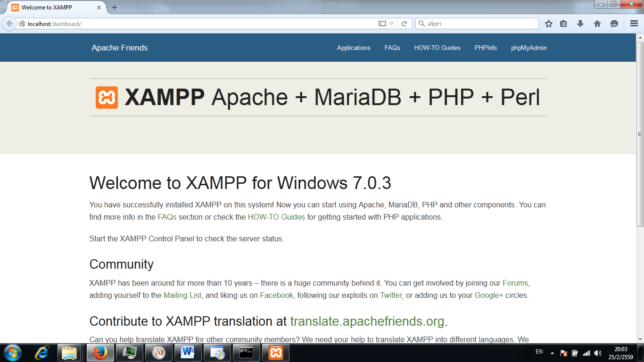Switch to Microsoft Word taskbar icon
Screen dimensions: 644x362
point(188,353)
